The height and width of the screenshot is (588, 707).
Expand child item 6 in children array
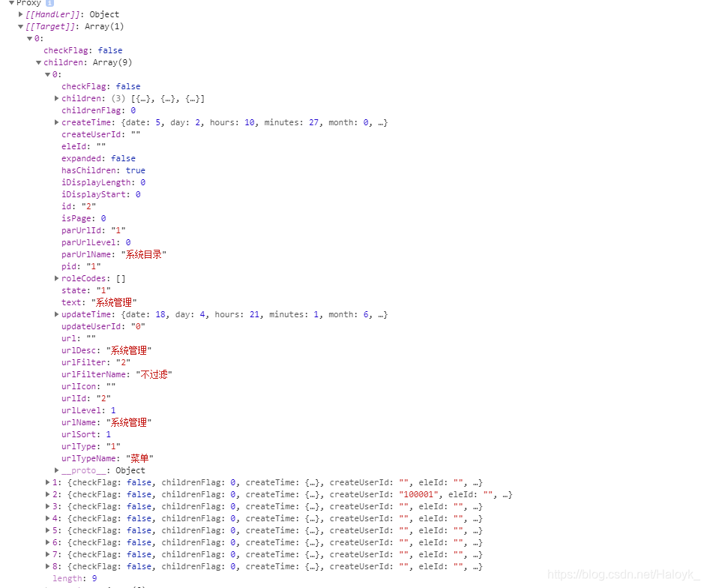point(47,542)
